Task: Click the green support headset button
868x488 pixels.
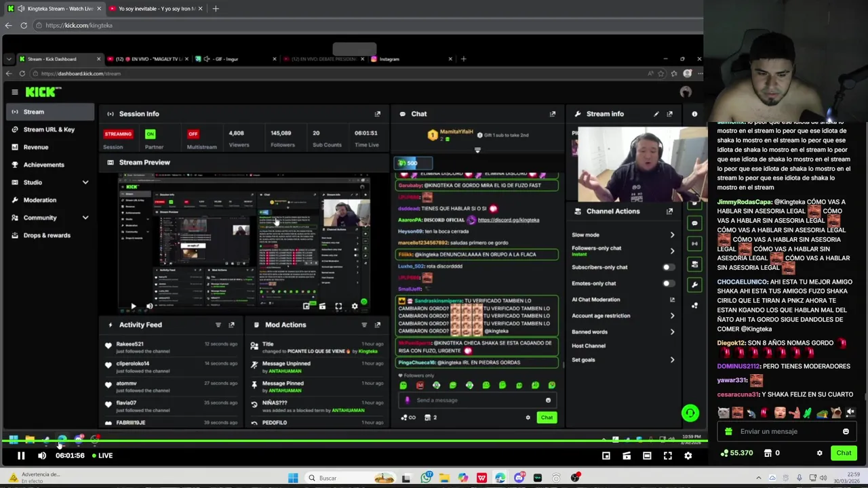Action: tap(690, 413)
